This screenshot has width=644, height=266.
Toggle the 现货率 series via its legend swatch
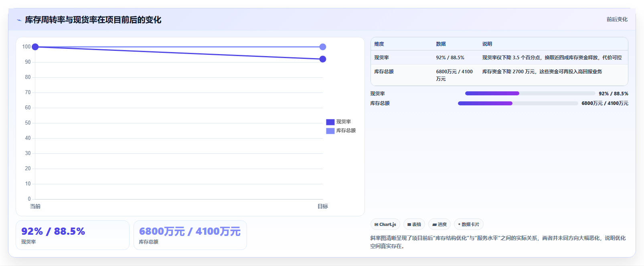pyautogui.click(x=330, y=122)
